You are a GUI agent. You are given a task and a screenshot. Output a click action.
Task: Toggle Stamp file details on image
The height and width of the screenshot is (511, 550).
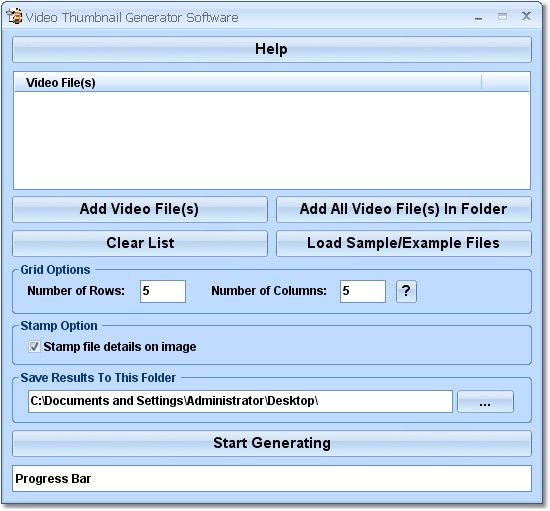[34, 347]
